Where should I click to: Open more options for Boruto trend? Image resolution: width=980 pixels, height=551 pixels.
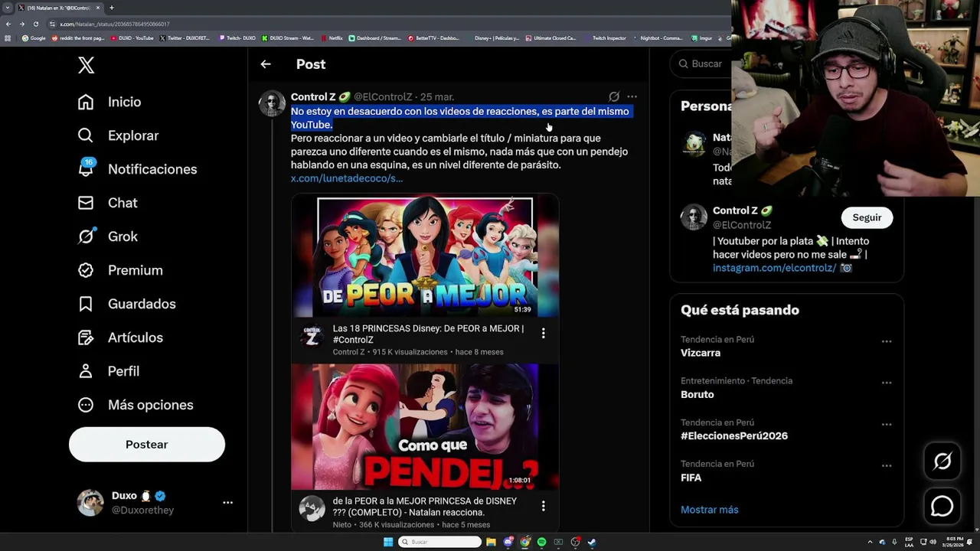pos(887,383)
